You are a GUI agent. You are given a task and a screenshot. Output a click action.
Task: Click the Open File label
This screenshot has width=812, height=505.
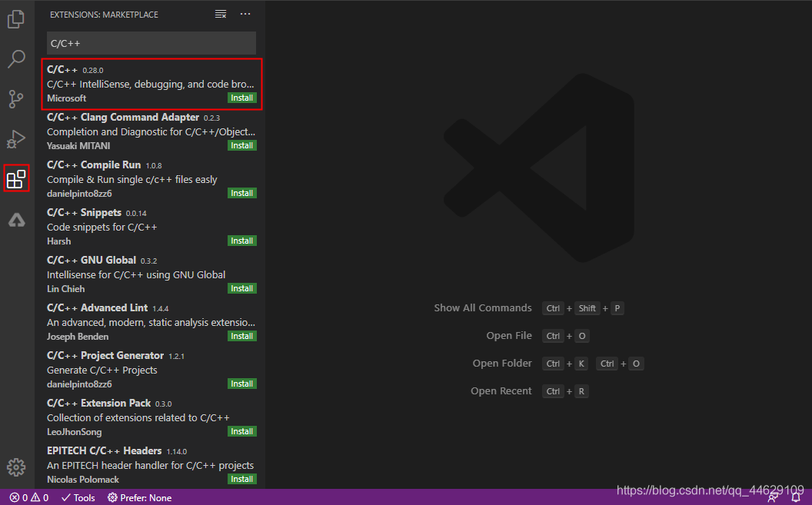coord(509,335)
